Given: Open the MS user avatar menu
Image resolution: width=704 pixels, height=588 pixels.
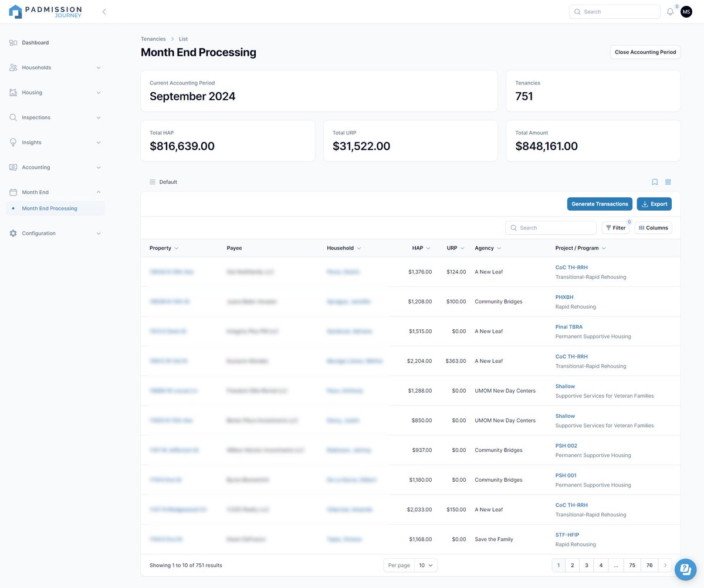Looking at the screenshot, I should 686,12.
